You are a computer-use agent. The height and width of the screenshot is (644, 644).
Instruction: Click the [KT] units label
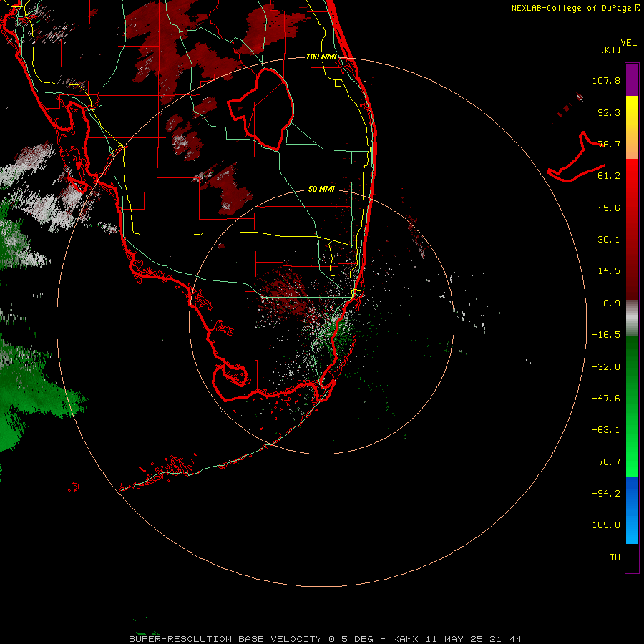[611, 49]
